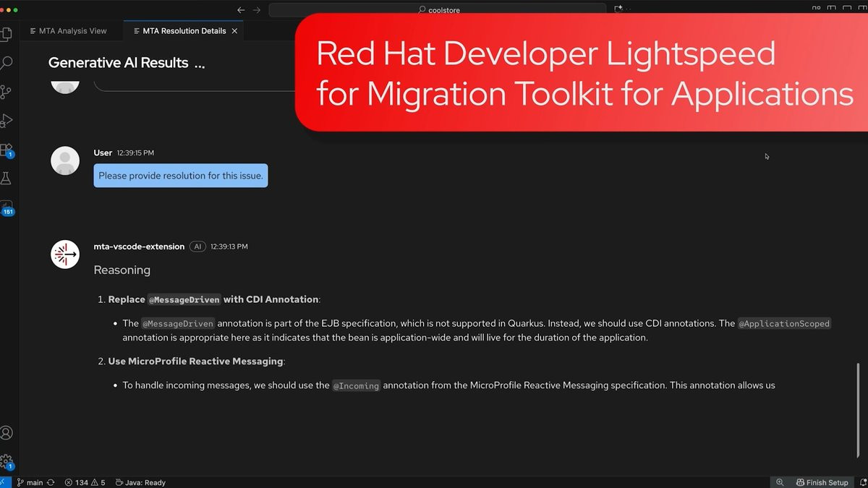Image resolution: width=868 pixels, height=488 pixels.
Task: Click the mta-vscode-extension sender name
Action: 139,247
